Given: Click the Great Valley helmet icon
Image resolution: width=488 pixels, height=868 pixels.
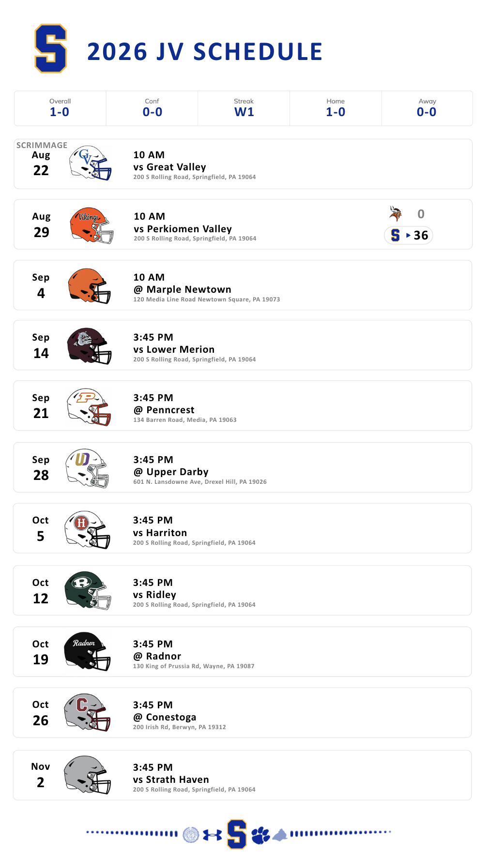Looking at the screenshot, I should [90, 163].
